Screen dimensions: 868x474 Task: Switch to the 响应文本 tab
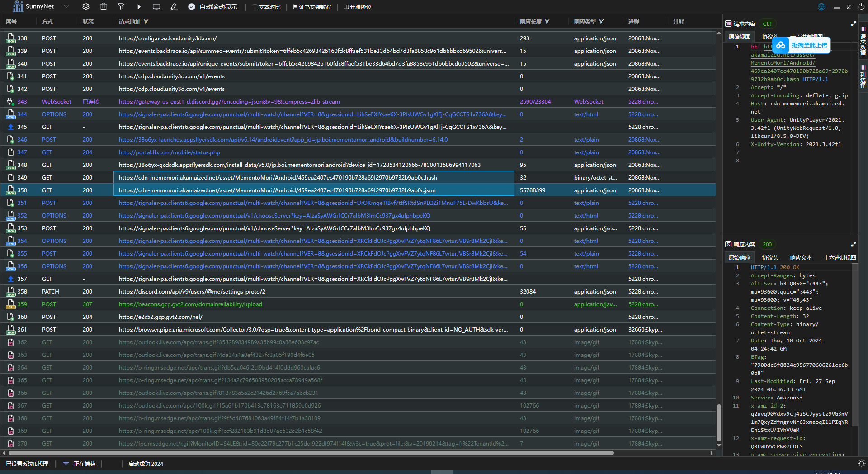(x=801, y=257)
